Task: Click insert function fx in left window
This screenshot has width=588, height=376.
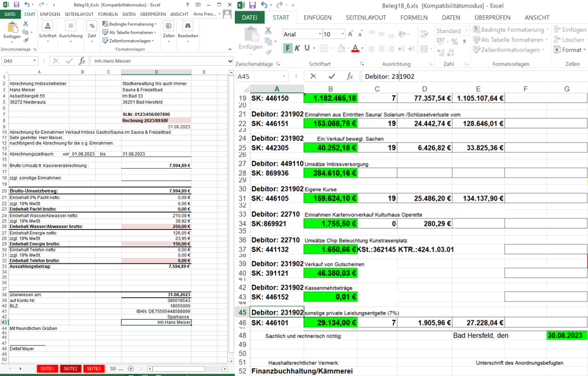Action: point(82,61)
